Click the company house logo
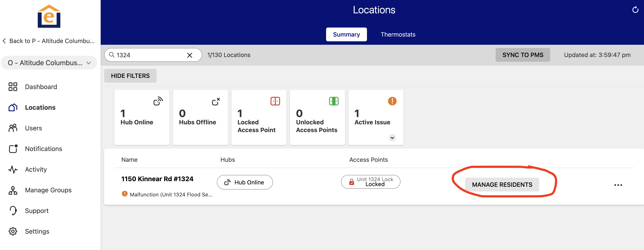Viewport: 644px width, 250px height. point(49,16)
